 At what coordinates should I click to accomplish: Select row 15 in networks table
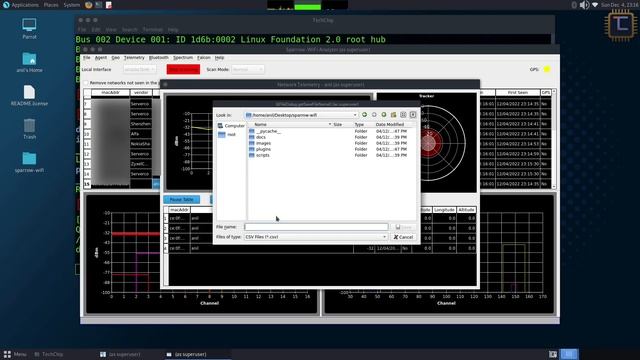(x=87, y=184)
